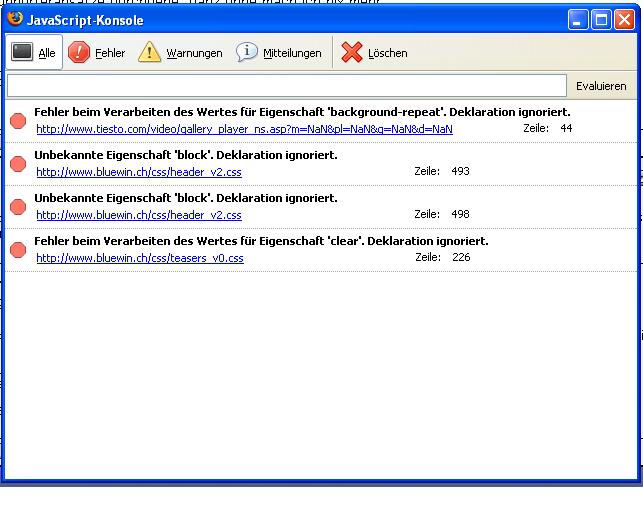Click the red X Löschen icon
Screen dimensions: 643x512
point(352,53)
